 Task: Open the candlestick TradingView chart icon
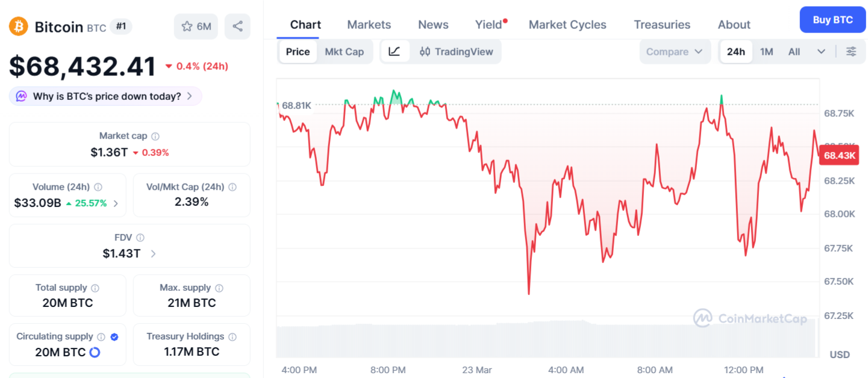pyautogui.click(x=425, y=52)
